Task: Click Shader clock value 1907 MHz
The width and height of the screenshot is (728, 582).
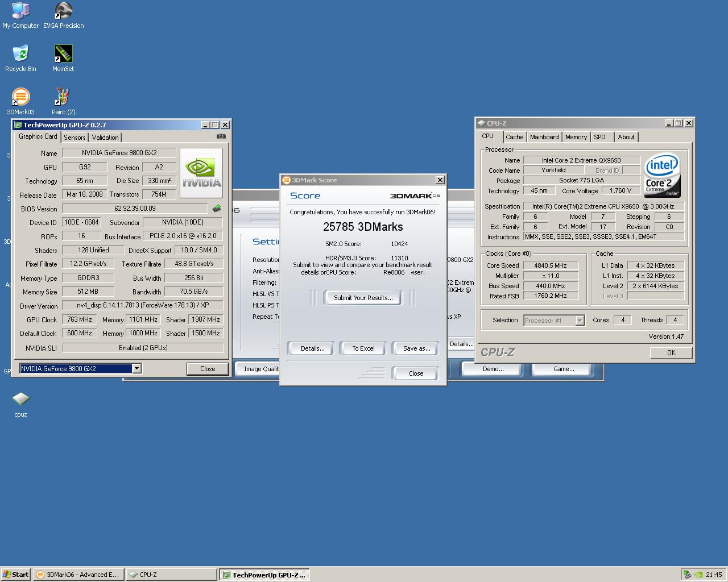Action: pos(206,319)
